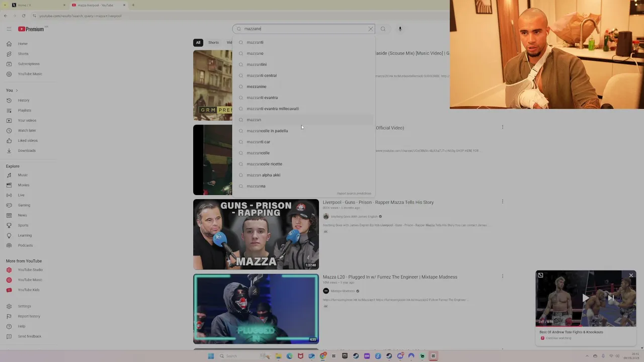This screenshot has width=644, height=362.
Task: Open YouTube Kids link
Action: 28,290
